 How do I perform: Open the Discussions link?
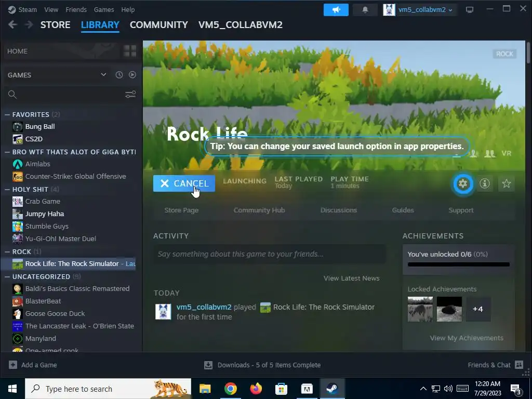339,210
